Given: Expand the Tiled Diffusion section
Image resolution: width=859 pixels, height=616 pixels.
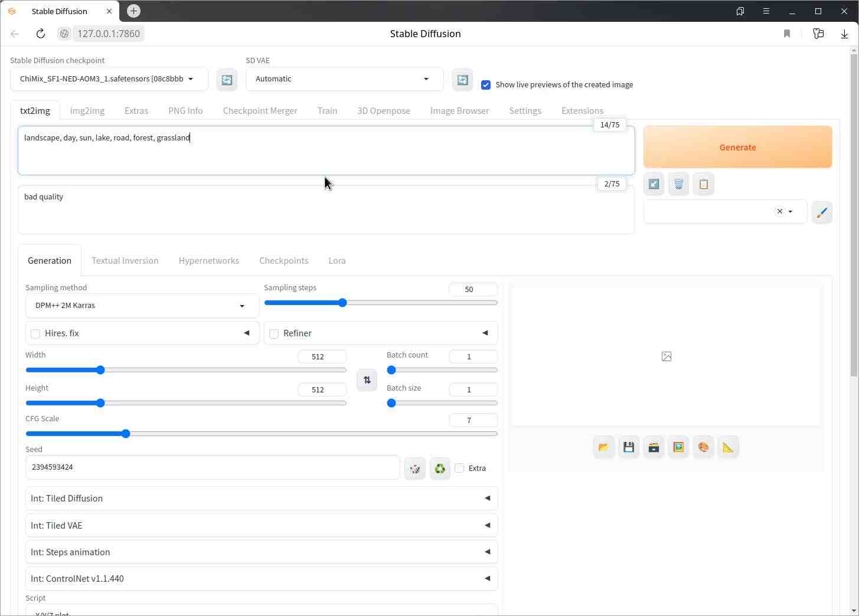Looking at the screenshot, I should coord(262,499).
